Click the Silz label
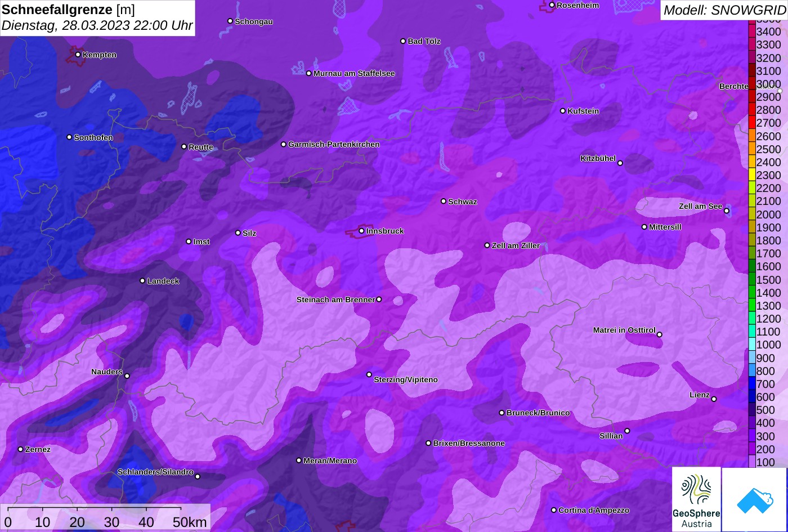The width and height of the screenshot is (788, 532). (x=249, y=234)
